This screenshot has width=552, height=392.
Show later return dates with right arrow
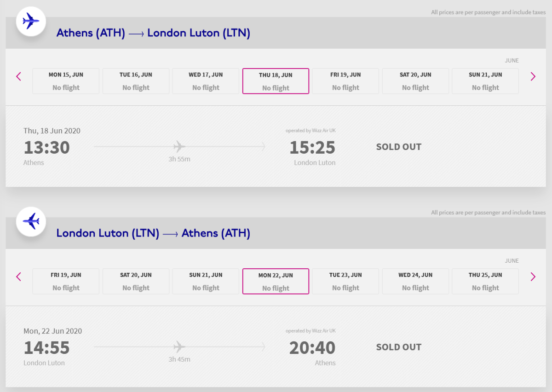click(533, 277)
